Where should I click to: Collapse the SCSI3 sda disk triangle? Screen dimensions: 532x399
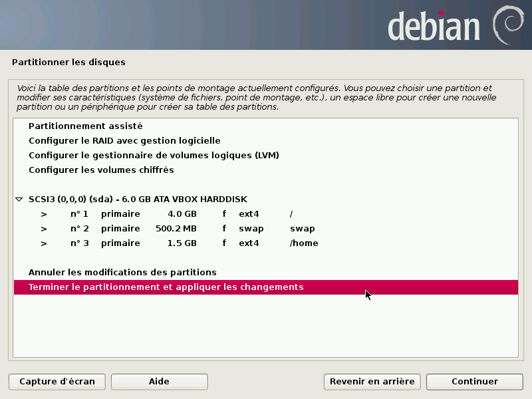[19, 199]
